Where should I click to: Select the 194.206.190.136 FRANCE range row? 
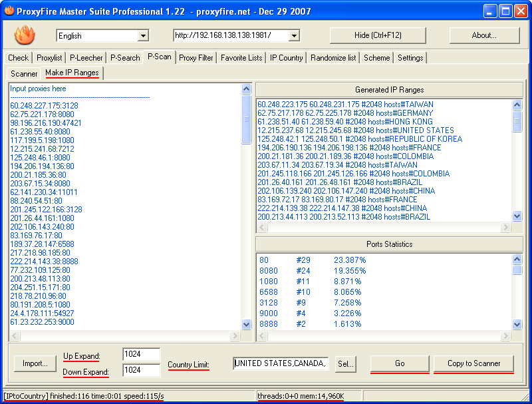tap(349, 148)
